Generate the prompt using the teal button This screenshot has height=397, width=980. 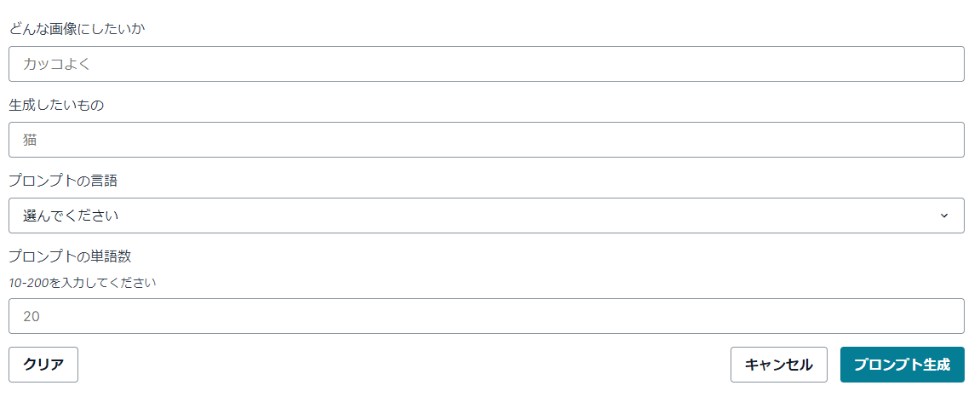tap(902, 365)
